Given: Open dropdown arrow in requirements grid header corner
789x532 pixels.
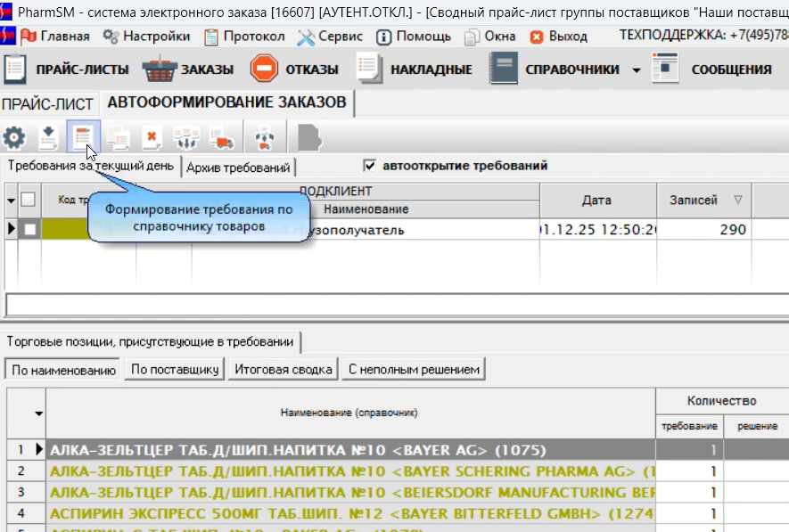Looking at the screenshot, I should tap(12, 200).
